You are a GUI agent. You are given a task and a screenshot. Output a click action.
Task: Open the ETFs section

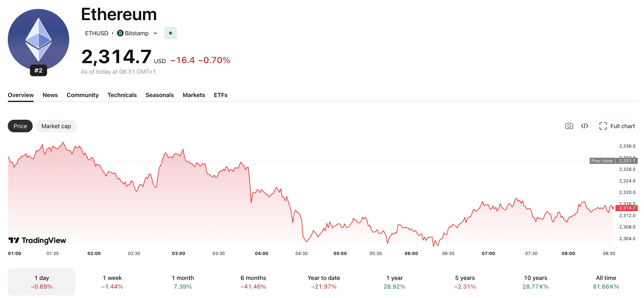(220, 95)
